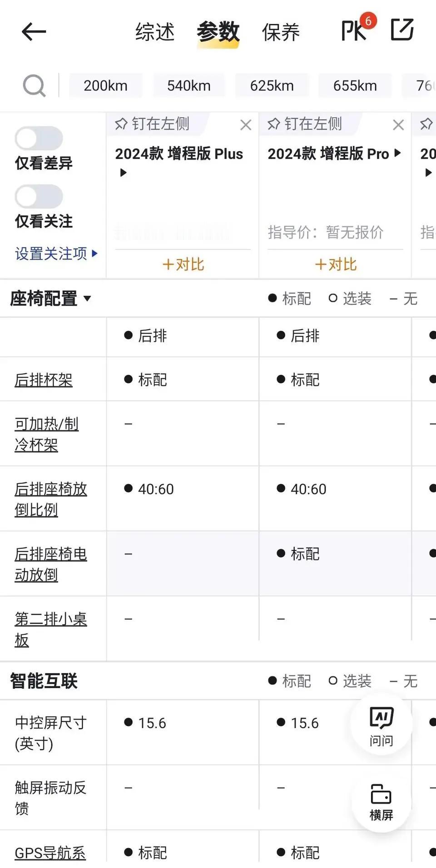
Task: Open the search magnifier icon
Action: [35, 85]
